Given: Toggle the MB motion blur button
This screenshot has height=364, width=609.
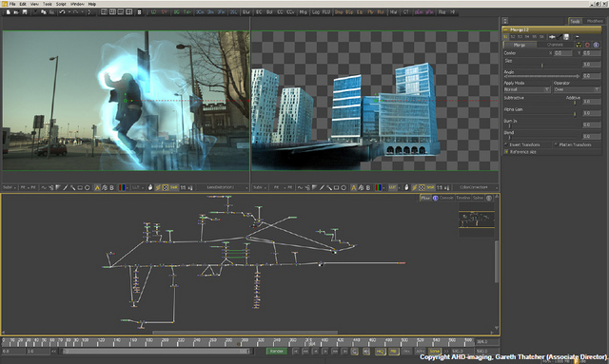Looking at the screenshot, I should click(x=393, y=352).
